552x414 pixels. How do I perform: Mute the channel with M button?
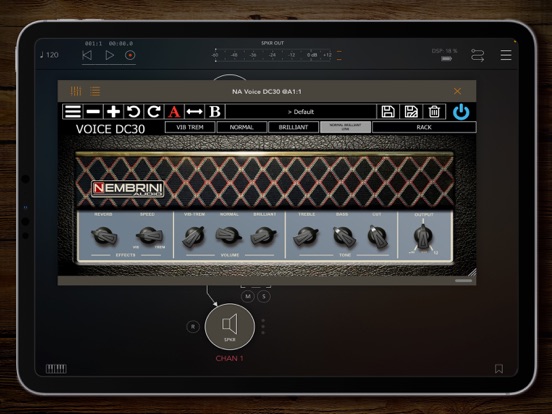248,296
